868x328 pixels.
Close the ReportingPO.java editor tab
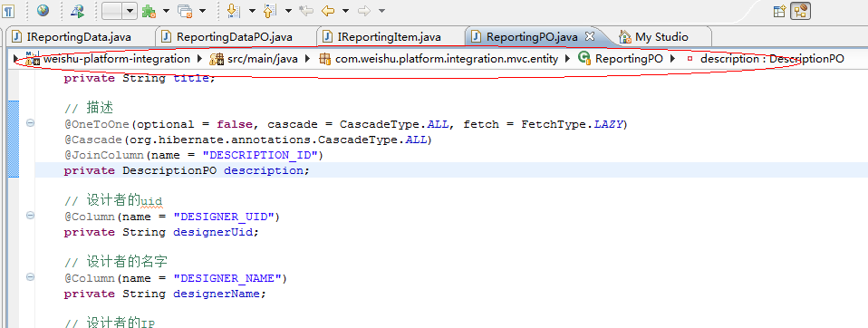(x=590, y=36)
